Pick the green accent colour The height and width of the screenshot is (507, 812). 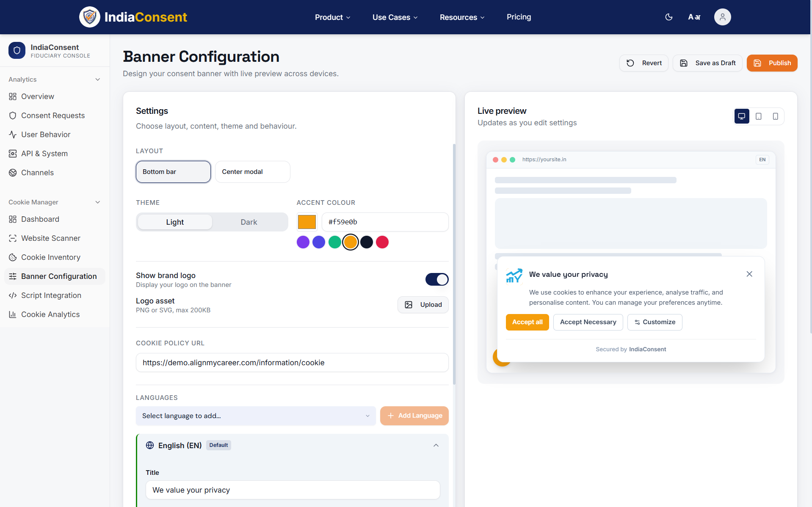tap(335, 242)
